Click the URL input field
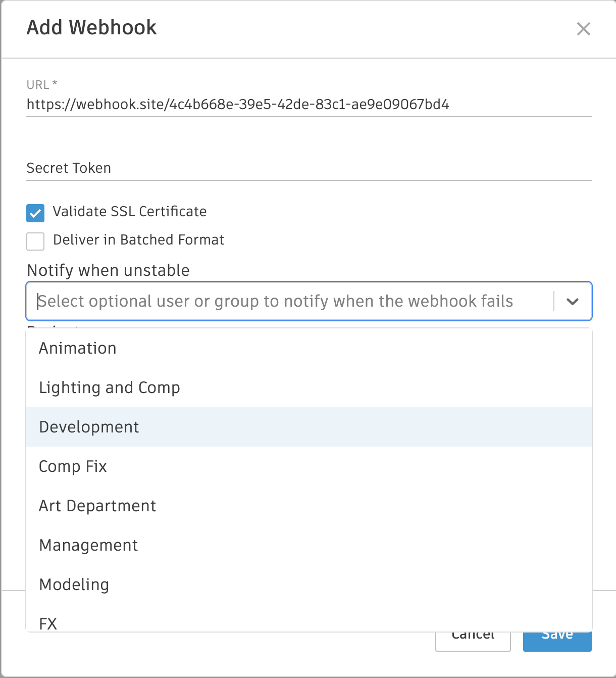The width and height of the screenshot is (616, 678). pyautogui.click(x=308, y=105)
